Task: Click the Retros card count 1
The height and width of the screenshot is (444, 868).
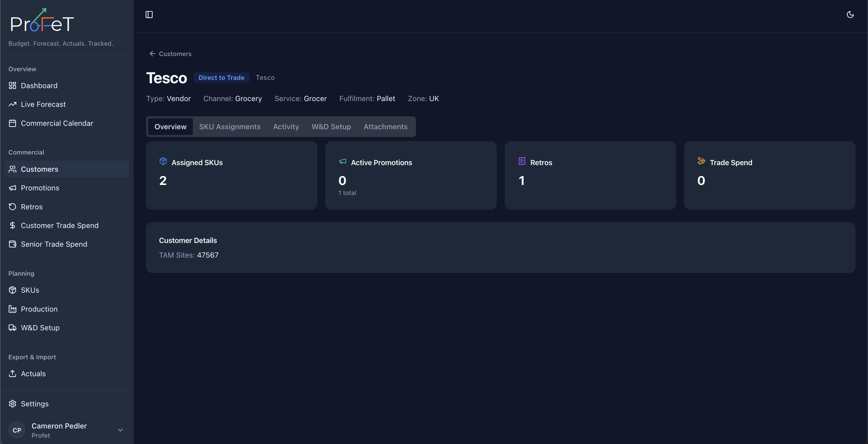Action: [522, 181]
